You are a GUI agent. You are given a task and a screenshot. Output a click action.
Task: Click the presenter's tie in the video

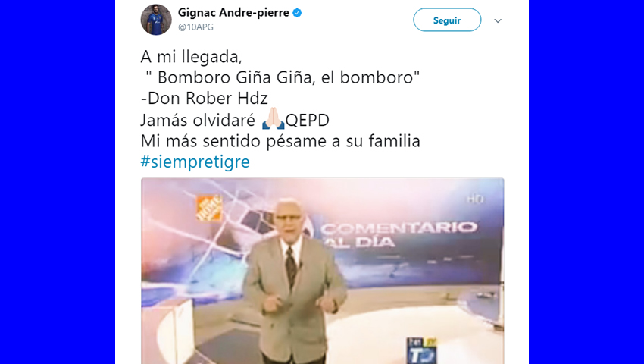coord(291,266)
